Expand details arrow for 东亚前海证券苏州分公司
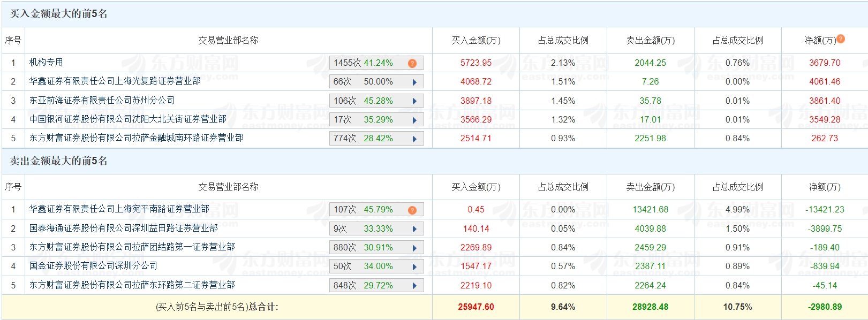Viewport: 868px width, 320px height. tap(414, 101)
